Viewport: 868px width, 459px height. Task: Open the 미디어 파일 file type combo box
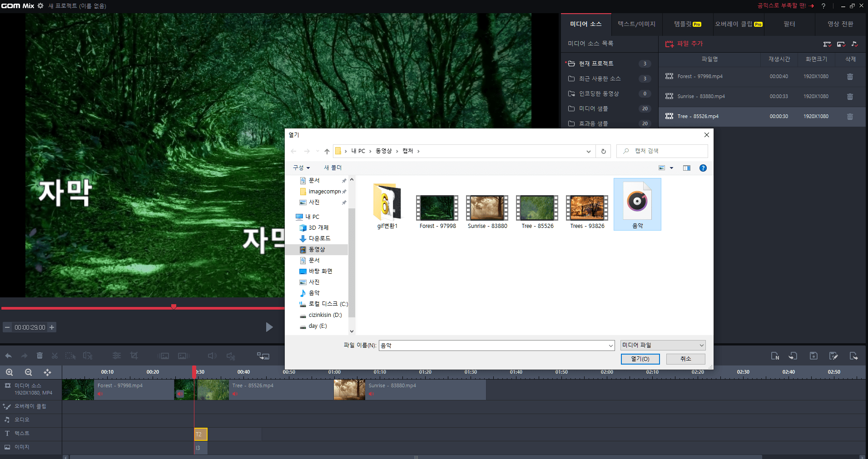pyautogui.click(x=663, y=345)
